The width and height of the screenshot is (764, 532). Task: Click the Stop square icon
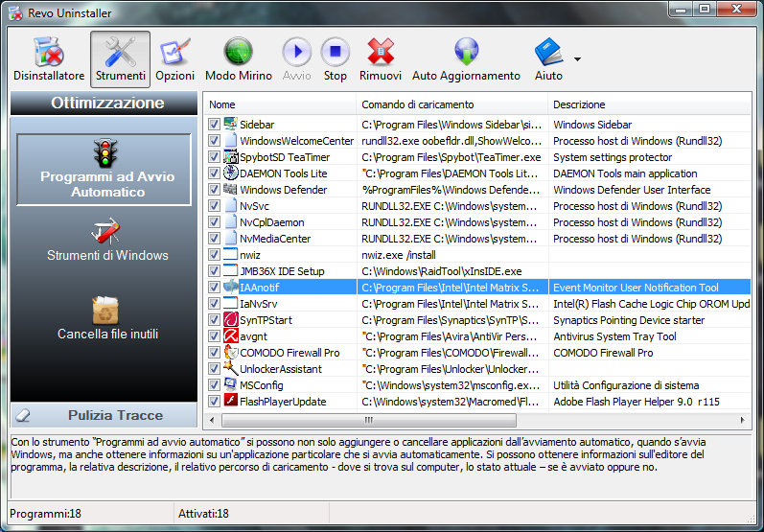(336, 52)
